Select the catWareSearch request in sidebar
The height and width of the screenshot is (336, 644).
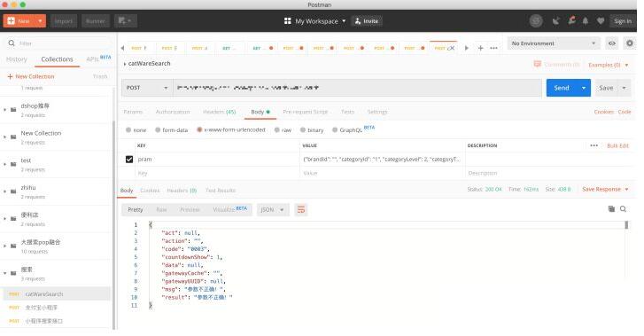57,294
